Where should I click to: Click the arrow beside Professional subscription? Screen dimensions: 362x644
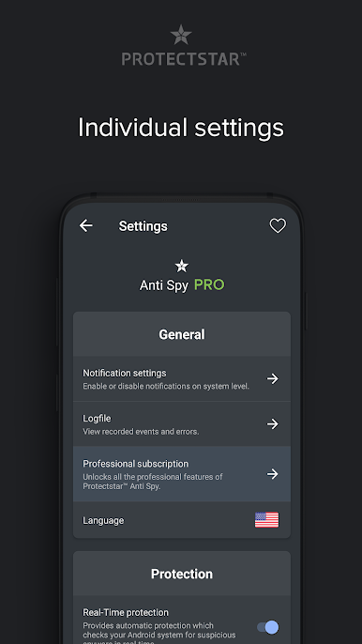click(x=273, y=474)
